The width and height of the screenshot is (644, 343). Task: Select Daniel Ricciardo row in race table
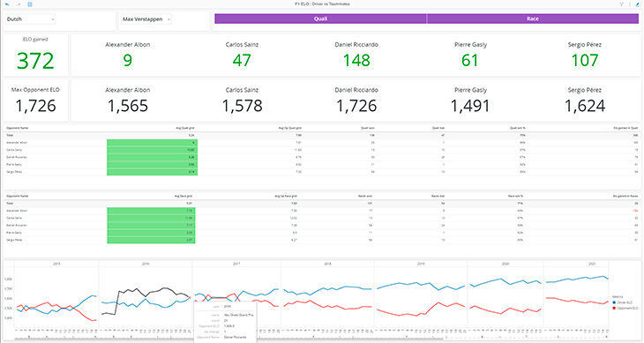[x=322, y=225]
